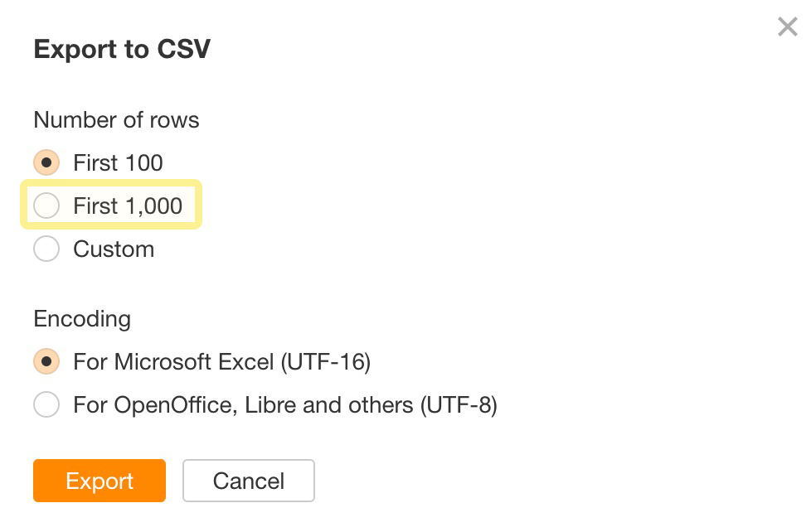Screen dimensions: 811x532
Task: Dismiss the dialog using Cancel
Action: pyautogui.click(x=248, y=481)
